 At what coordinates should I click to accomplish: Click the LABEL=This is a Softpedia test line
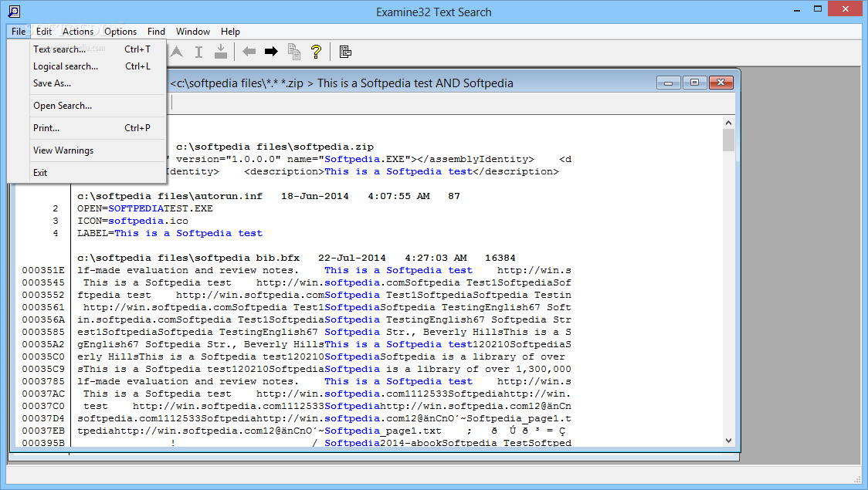tap(170, 233)
